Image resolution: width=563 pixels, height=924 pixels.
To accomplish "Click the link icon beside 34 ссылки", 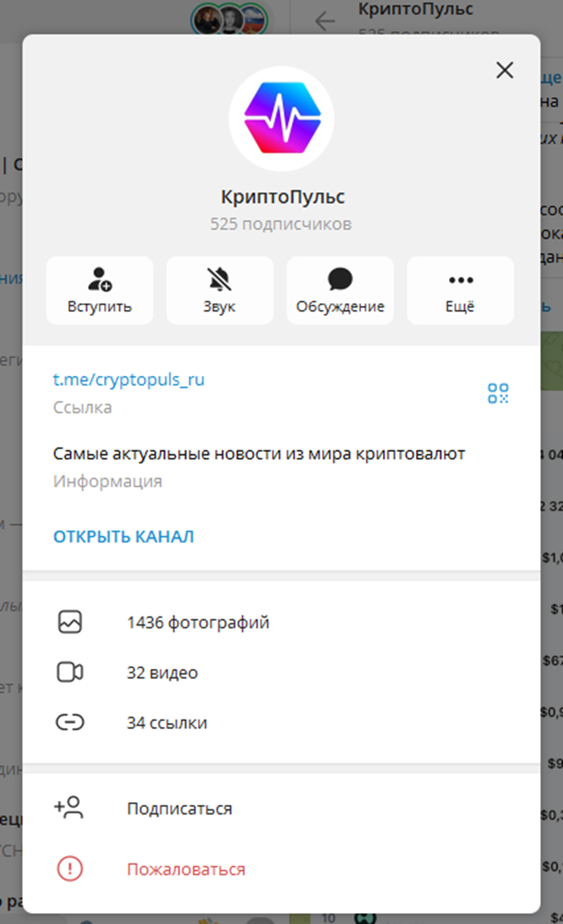I will [x=69, y=722].
